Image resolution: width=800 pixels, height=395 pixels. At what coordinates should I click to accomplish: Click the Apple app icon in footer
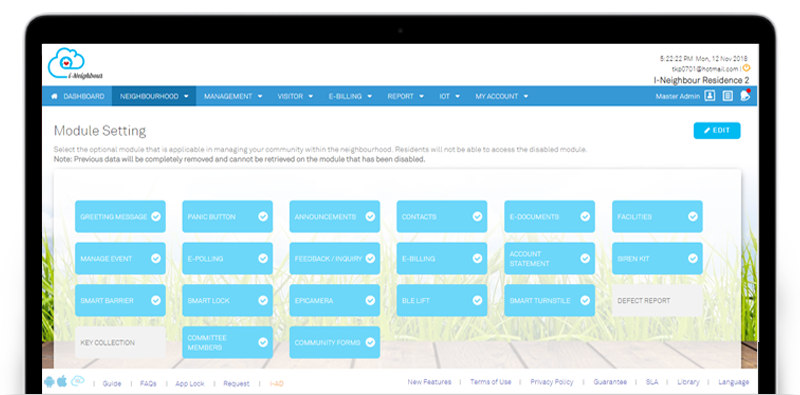[x=62, y=381]
